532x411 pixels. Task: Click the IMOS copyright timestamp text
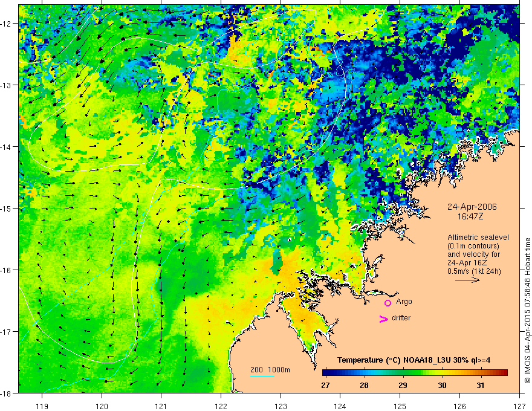tap(527, 311)
